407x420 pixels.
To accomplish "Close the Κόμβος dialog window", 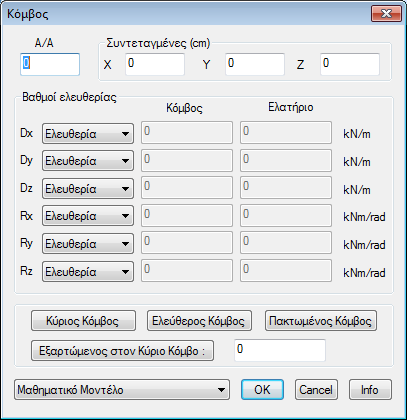I will (x=386, y=14).
